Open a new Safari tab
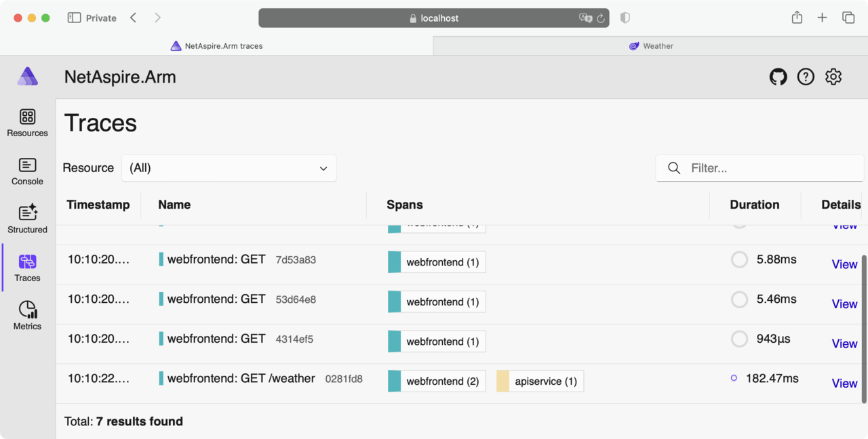The width and height of the screenshot is (868, 439). [822, 18]
